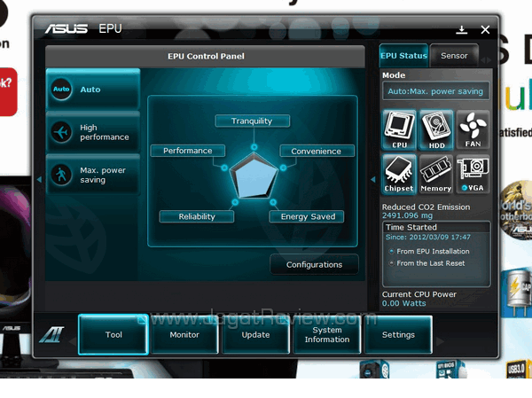This screenshot has width=532, height=398.
Task: Click the Auto:Max. power saving mode field
Action: click(435, 91)
